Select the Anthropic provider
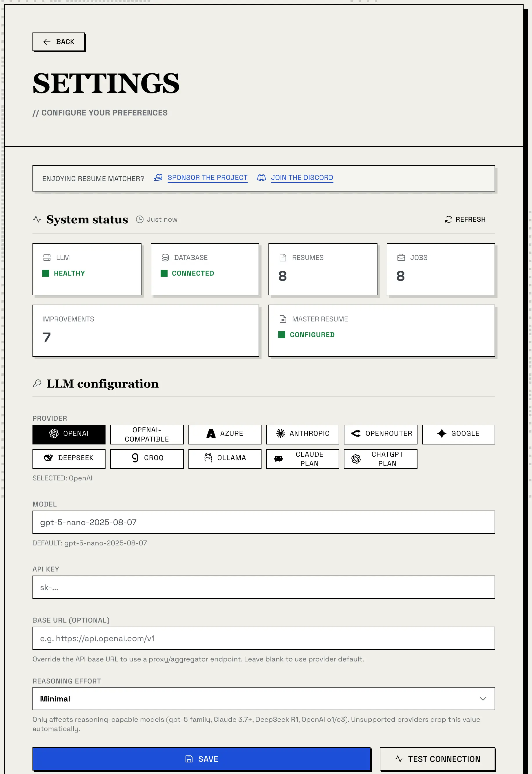 [303, 435]
